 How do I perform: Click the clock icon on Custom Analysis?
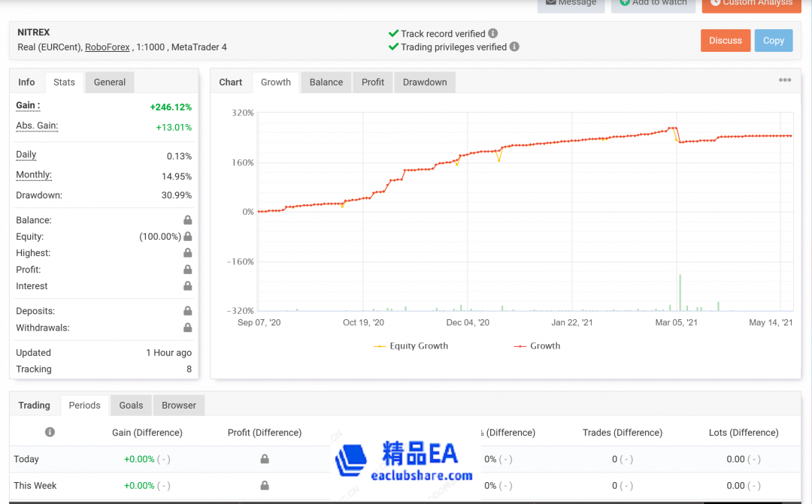pos(717,4)
